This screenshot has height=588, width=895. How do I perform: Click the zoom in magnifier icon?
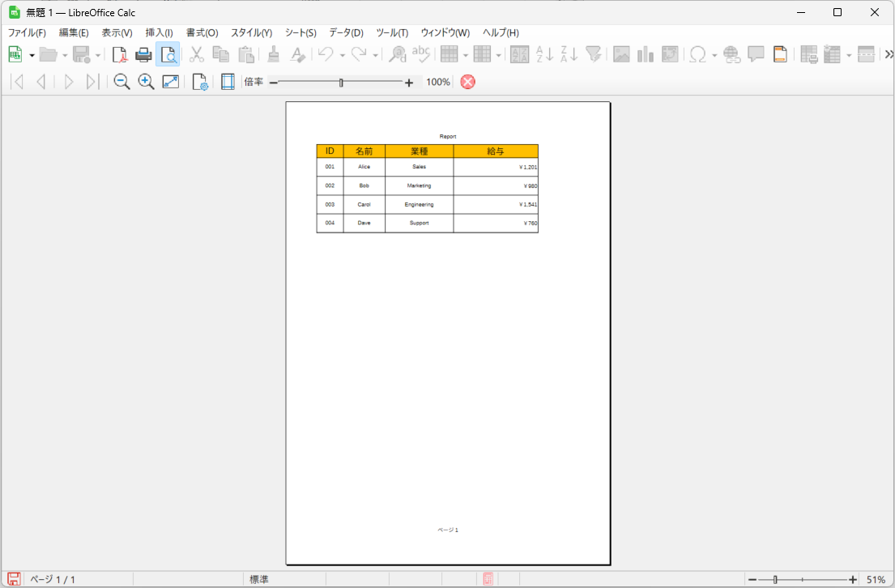click(x=146, y=82)
